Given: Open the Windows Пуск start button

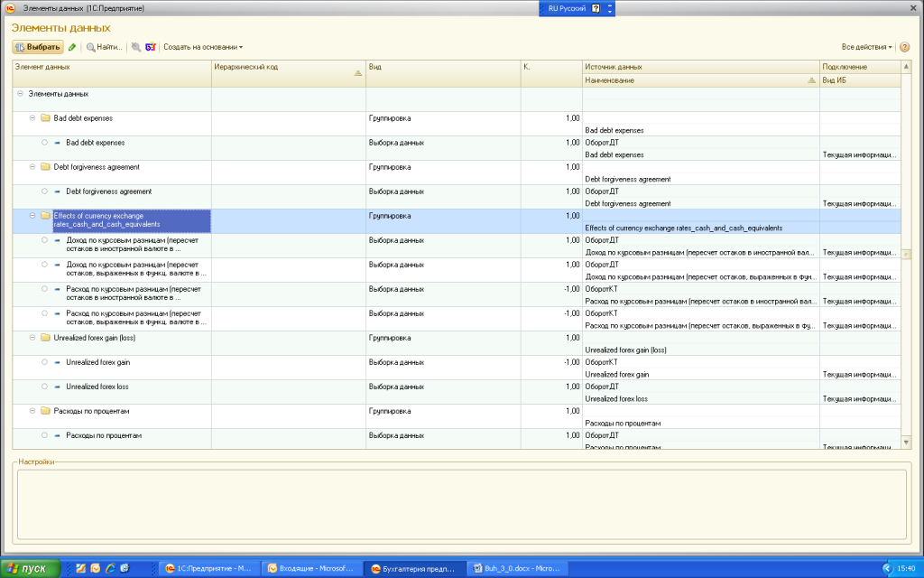Looking at the screenshot, I should click(x=30, y=568).
